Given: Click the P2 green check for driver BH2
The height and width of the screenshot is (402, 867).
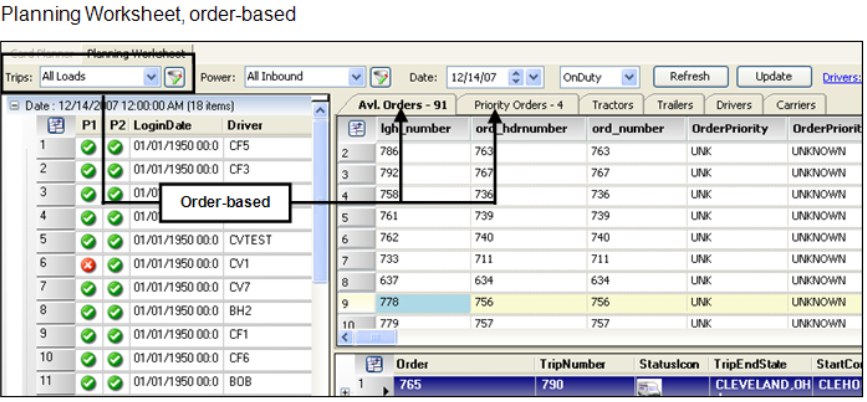Looking at the screenshot, I should (x=115, y=312).
